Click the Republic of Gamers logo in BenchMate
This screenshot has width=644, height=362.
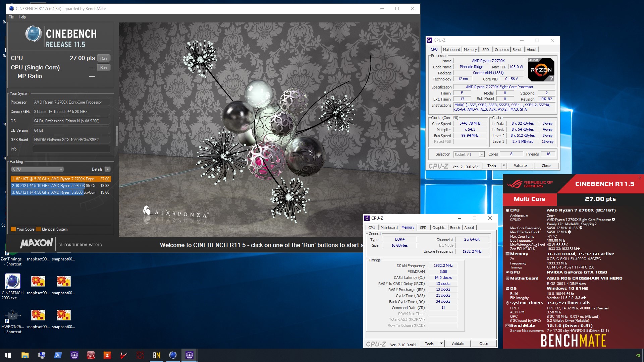tap(530, 184)
